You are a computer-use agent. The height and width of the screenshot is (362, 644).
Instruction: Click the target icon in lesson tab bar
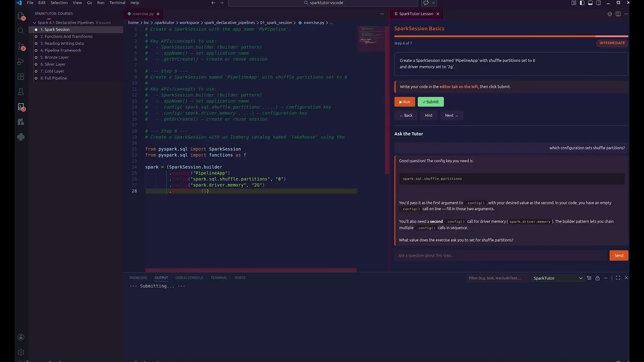(610, 14)
